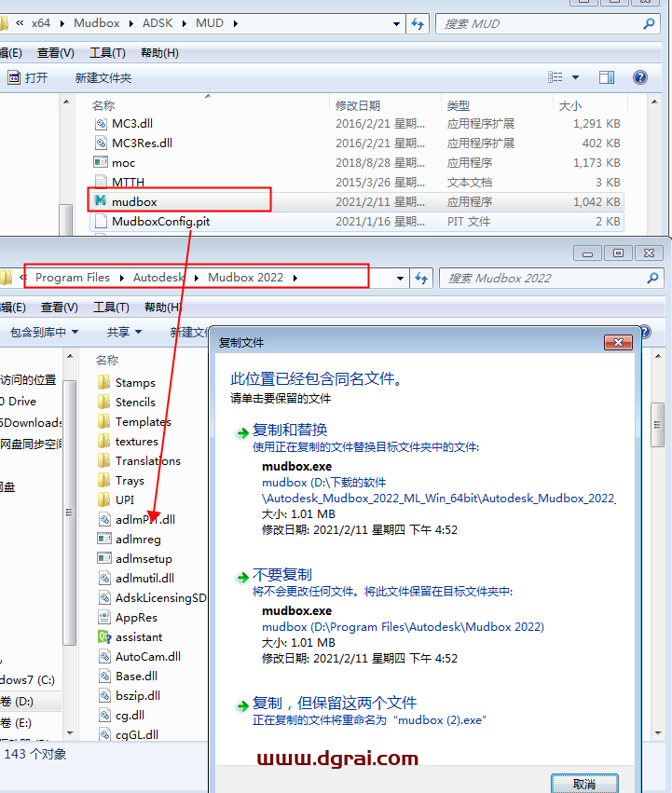Click the refresh icon in MUD window

tap(418, 23)
